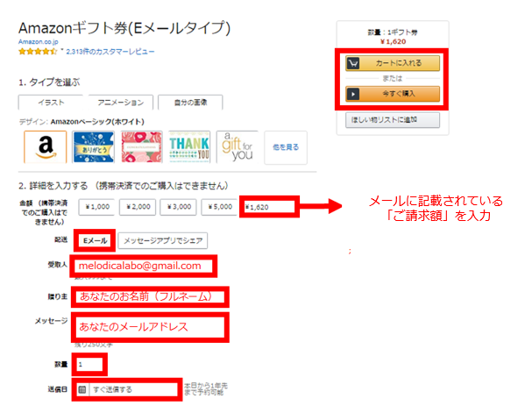Select the 自分の画像 tab
Screen dimensions: 532x420
tap(190, 103)
